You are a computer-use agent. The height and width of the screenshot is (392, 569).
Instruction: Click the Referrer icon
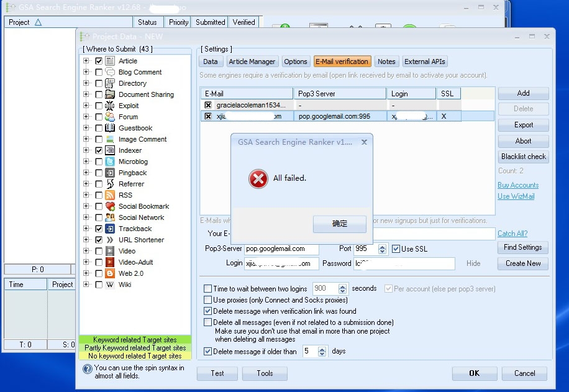110,184
